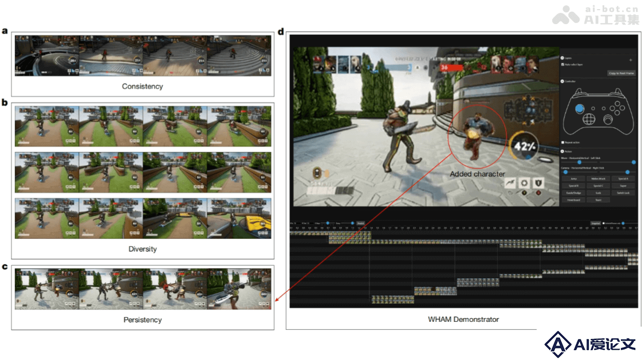This screenshot has width=644, height=362.
Task: Click the 42% circular gauge in the game view
Action: [x=523, y=145]
